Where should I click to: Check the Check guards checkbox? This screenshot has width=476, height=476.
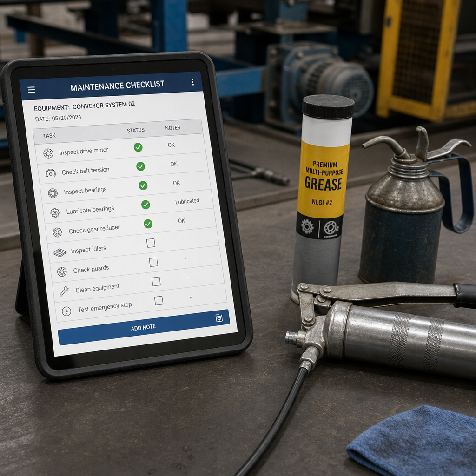click(153, 262)
